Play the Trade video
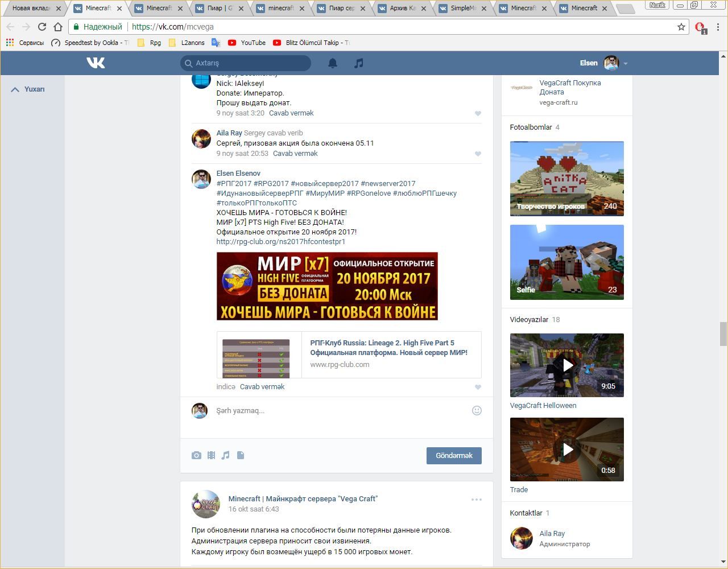The height and width of the screenshot is (569, 728). click(567, 450)
